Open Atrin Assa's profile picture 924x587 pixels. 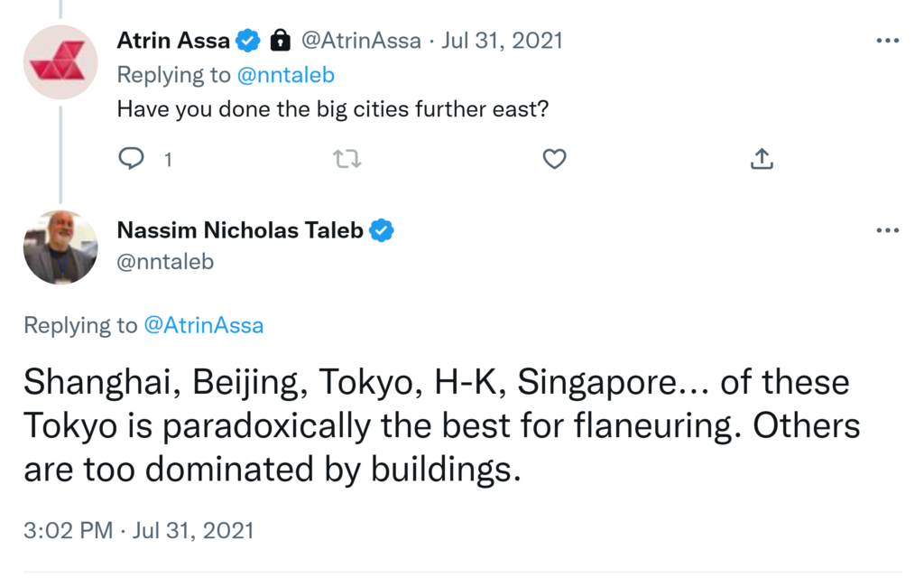click(x=60, y=61)
